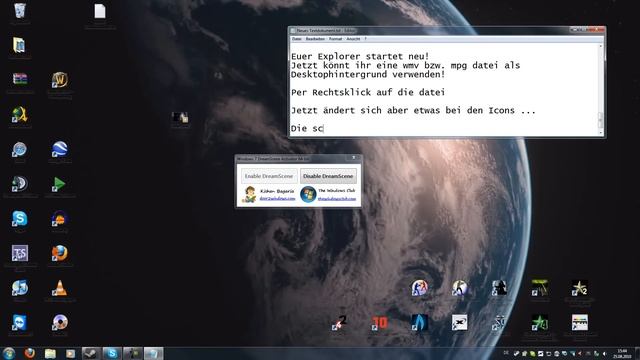Open the thewindowsclub.com link

coord(337,199)
